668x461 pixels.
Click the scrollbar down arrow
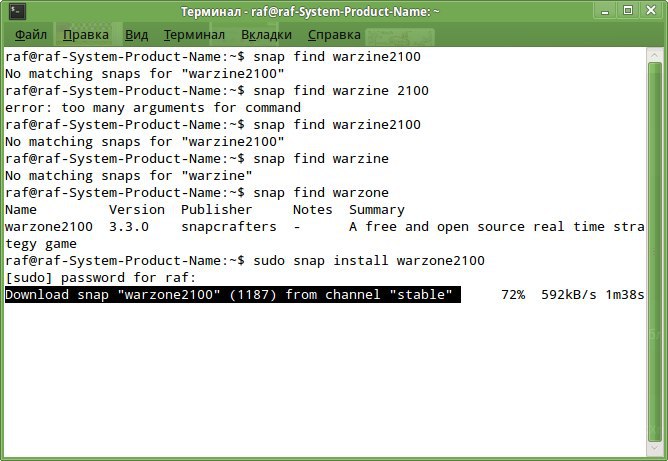point(654,449)
